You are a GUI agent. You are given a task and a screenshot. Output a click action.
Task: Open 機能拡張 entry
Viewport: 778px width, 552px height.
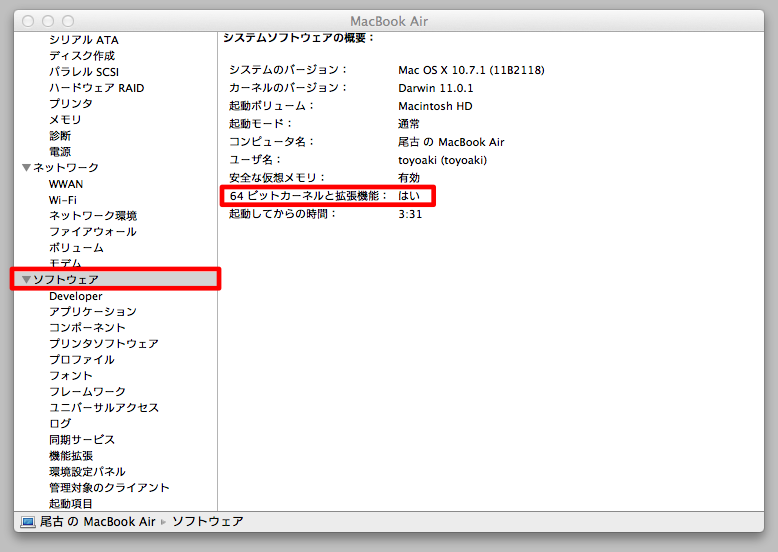(x=71, y=455)
